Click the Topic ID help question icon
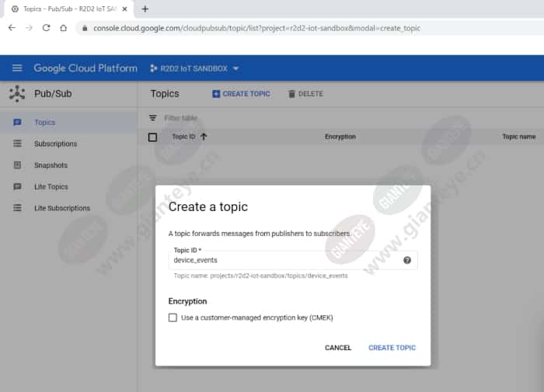Viewport: 544px width, 392px height. click(x=407, y=260)
